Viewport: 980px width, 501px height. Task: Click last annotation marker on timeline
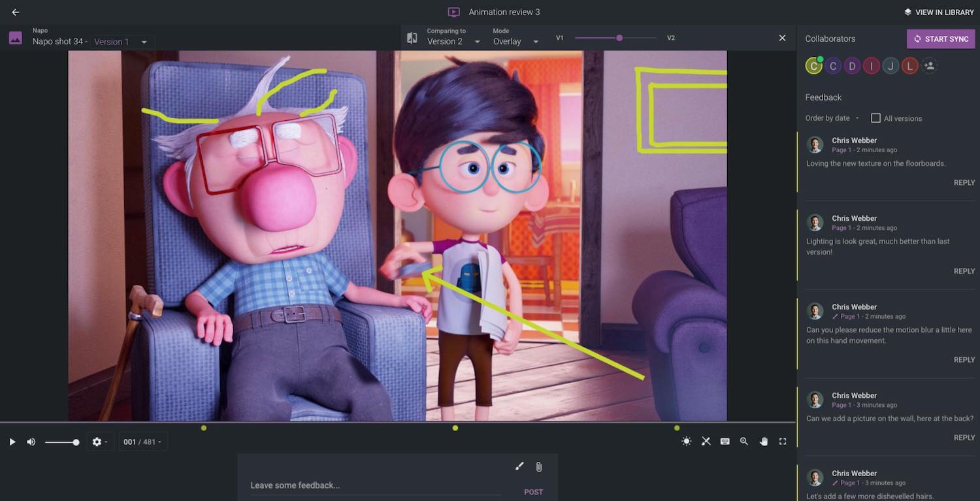(677, 428)
